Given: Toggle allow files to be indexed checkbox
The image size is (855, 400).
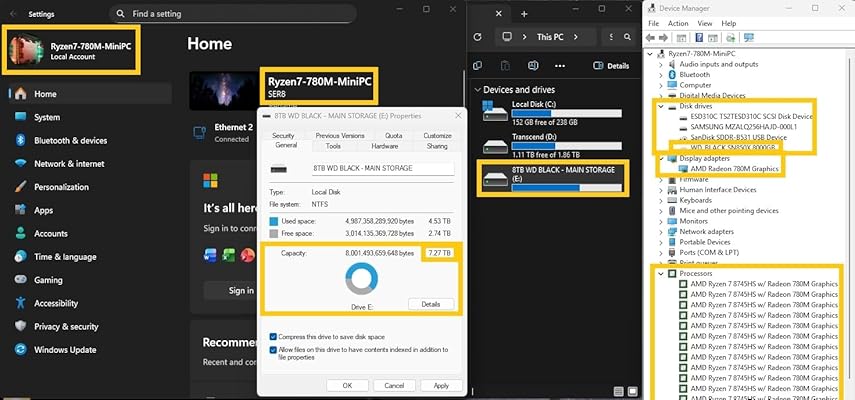Looking at the screenshot, I should [273, 350].
